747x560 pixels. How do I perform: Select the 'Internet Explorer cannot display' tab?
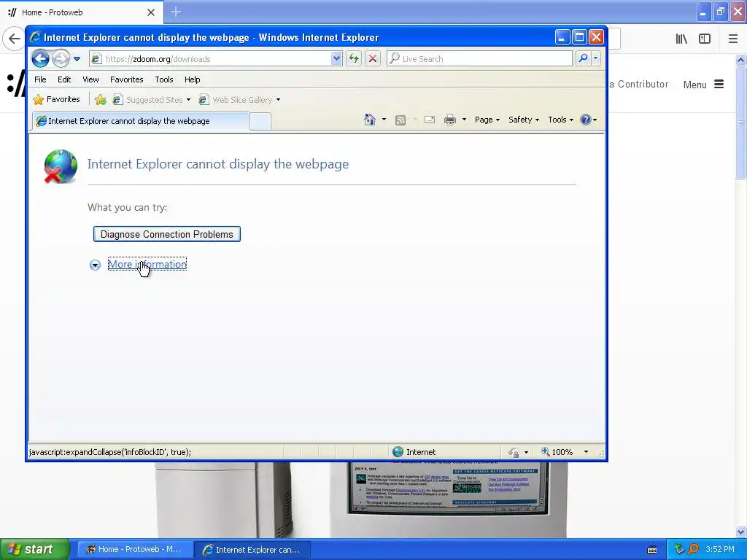141,121
